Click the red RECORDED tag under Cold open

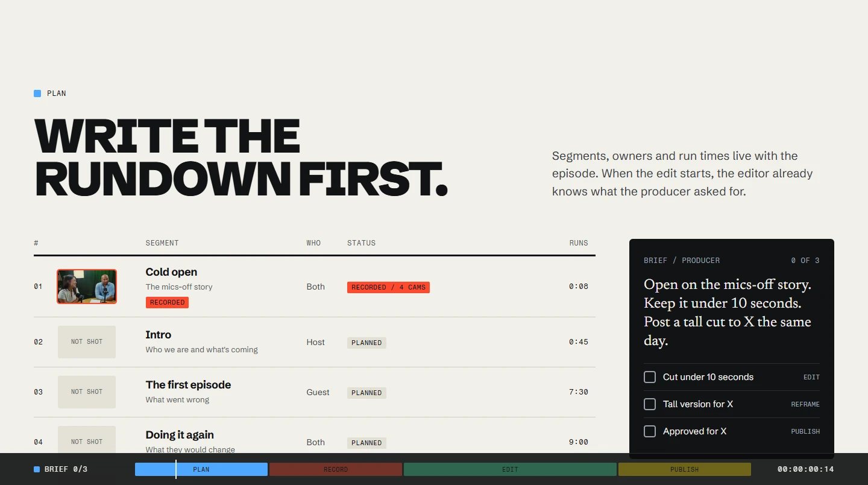click(167, 303)
